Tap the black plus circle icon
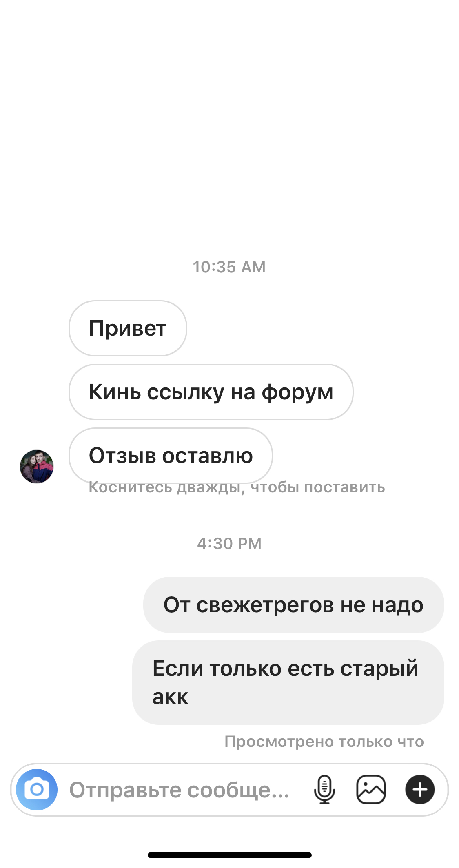 pos(420,789)
